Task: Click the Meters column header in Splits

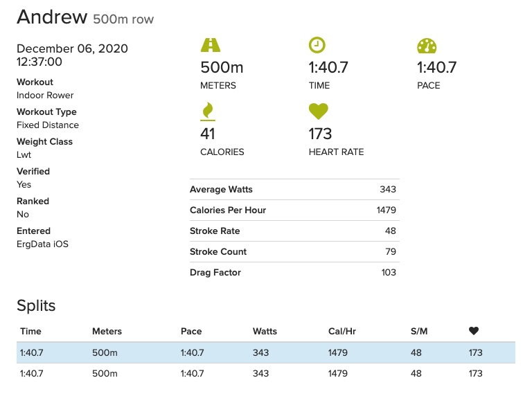Action: tap(107, 332)
